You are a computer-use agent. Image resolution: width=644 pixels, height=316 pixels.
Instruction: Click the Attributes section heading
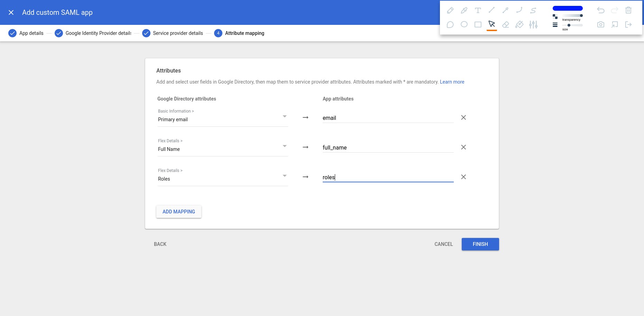[168, 70]
